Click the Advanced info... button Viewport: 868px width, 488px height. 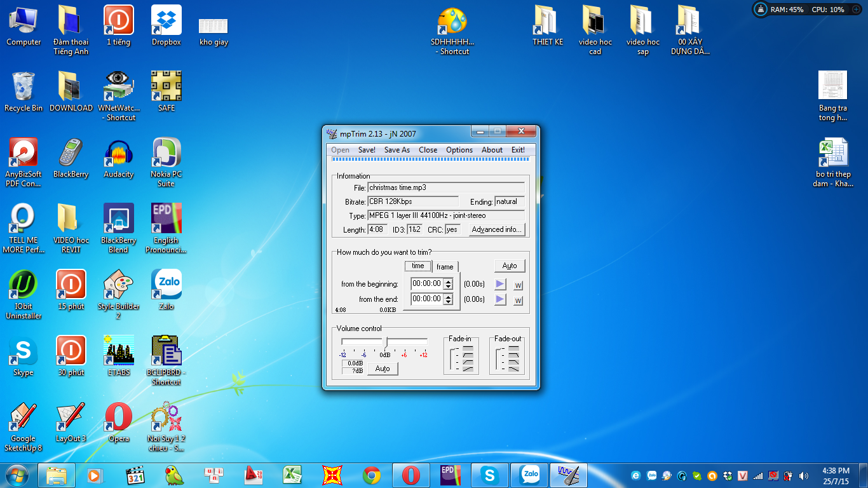pos(497,229)
